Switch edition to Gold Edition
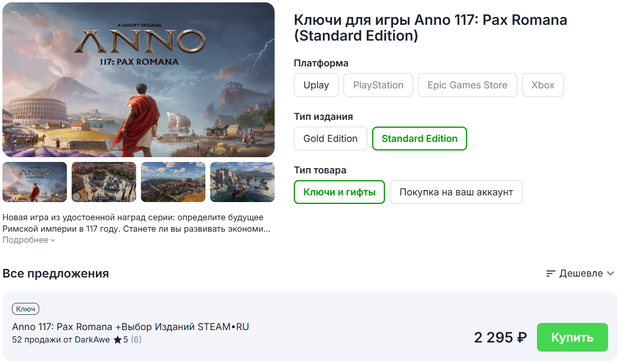Screen dimensions: 621x364 click(x=330, y=139)
